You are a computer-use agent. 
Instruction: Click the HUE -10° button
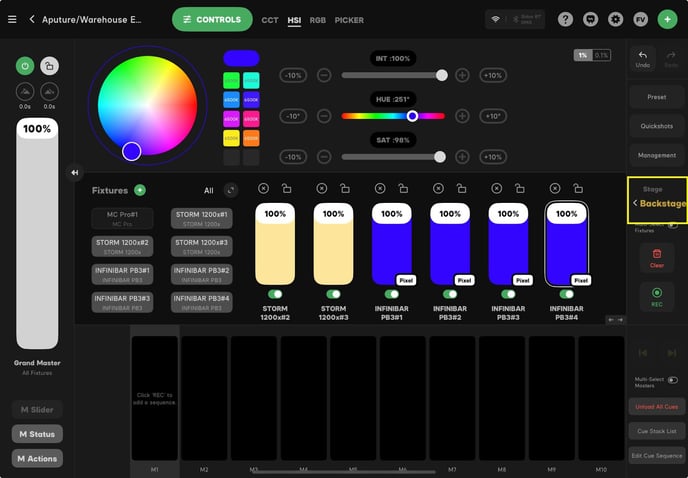click(x=293, y=116)
